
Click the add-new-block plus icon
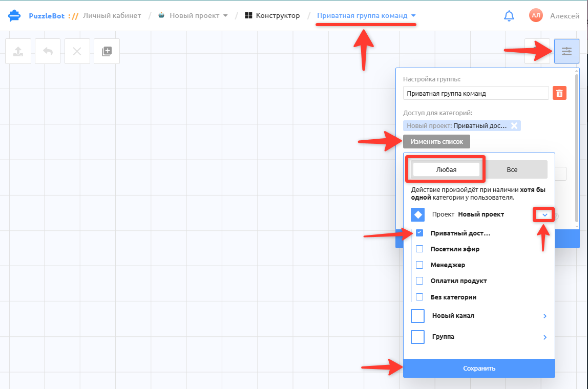pos(107,51)
